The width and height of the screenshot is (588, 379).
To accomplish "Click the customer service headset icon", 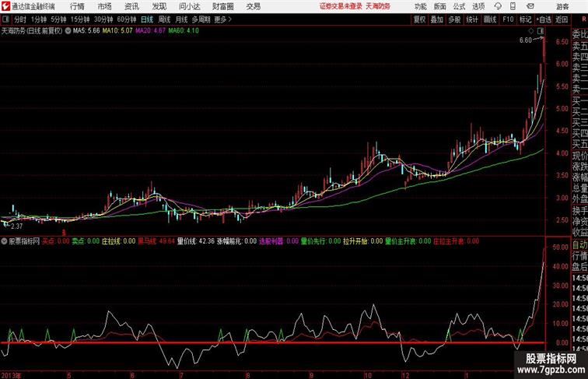I will 498,6.
